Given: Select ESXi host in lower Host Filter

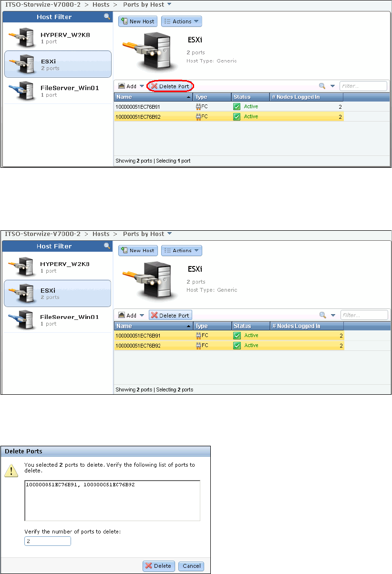Looking at the screenshot, I should (x=57, y=293).
